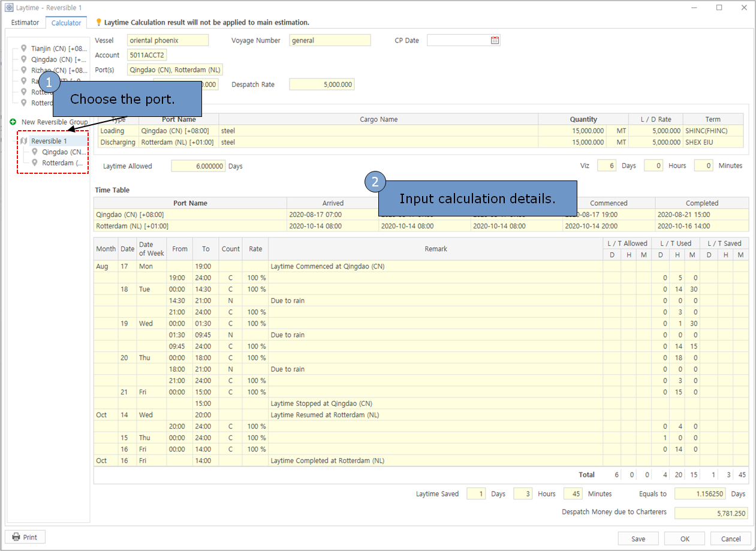Click the SHEX EIU term cell

pos(713,142)
